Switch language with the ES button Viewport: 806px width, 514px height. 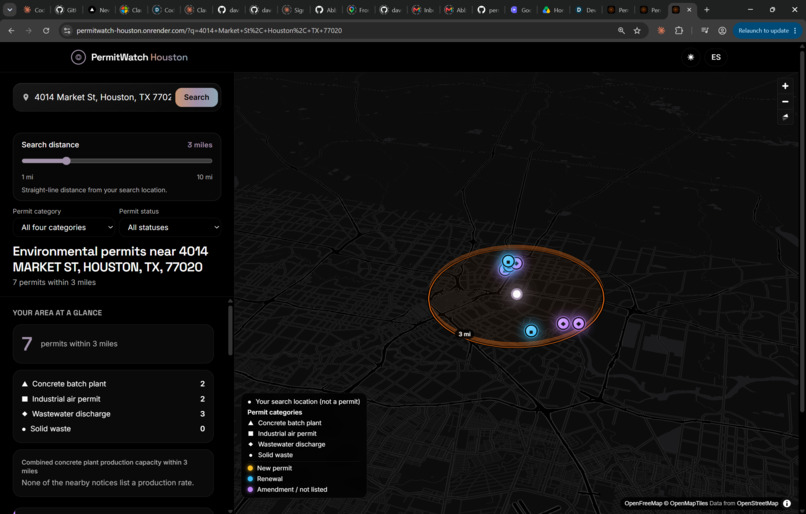pyautogui.click(x=716, y=57)
